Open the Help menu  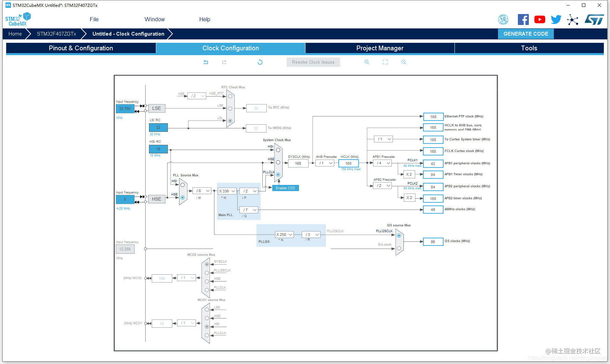(205, 20)
